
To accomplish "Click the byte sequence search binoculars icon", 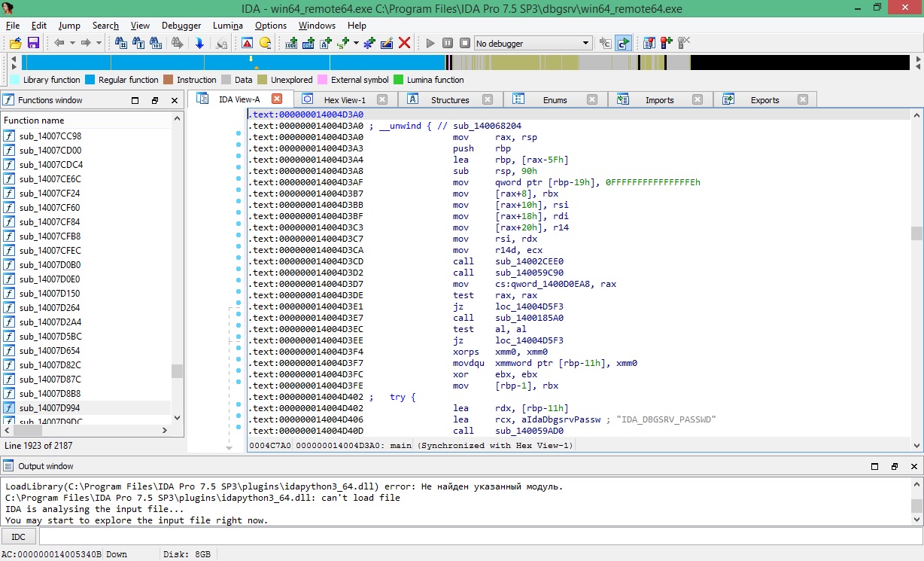I will pos(157,44).
